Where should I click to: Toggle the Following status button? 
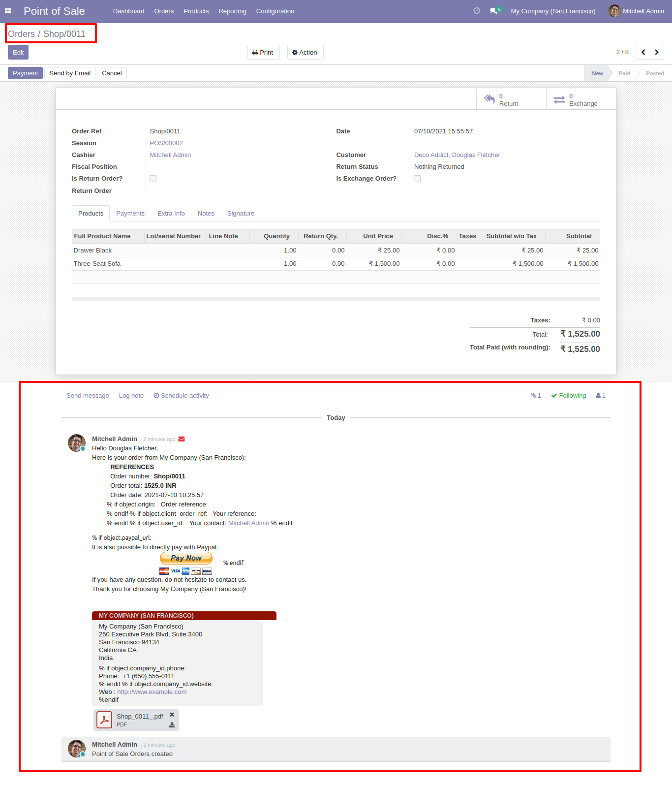click(x=569, y=396)
